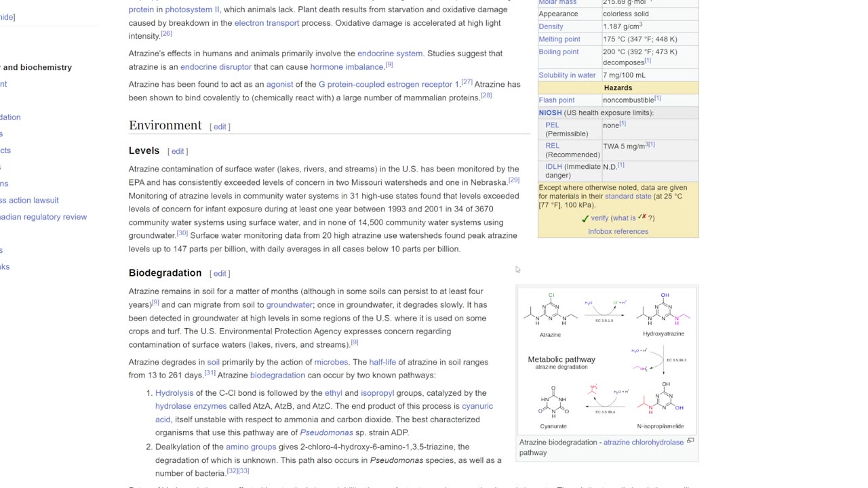The image size is (868, 488).
Task: Open the Density infobox link
Action: [x=551, y=26]
